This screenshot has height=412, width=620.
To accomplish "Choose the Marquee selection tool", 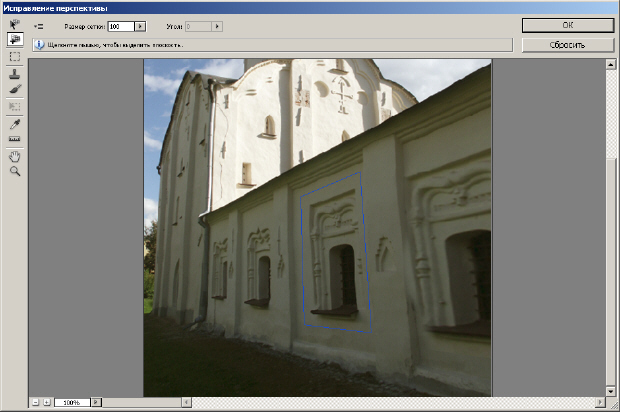I will (x=14, y=57).
